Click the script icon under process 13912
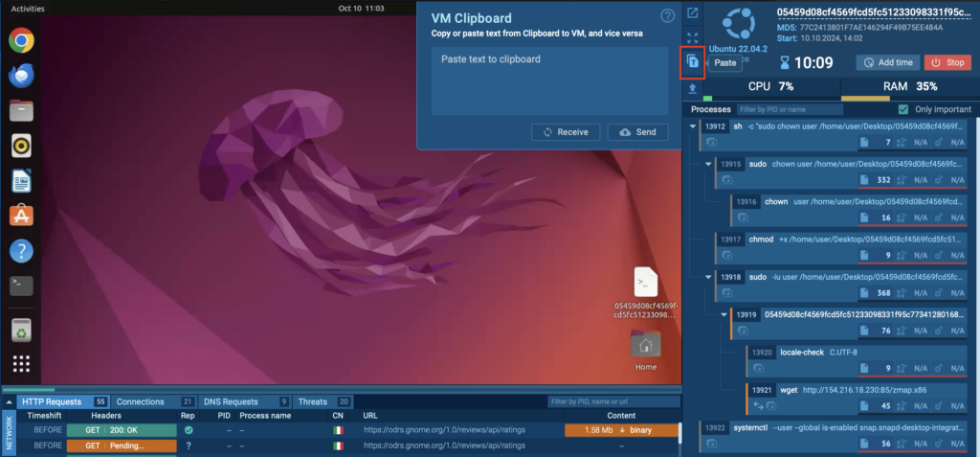 (x=711, y=143)
